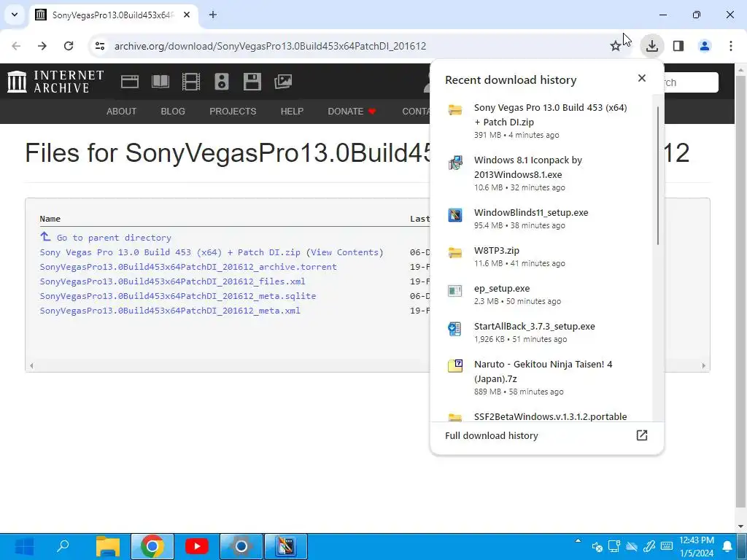Open the Chrome downloads toolbar icon
The image size is (747, 560).
tap(651, 46)
